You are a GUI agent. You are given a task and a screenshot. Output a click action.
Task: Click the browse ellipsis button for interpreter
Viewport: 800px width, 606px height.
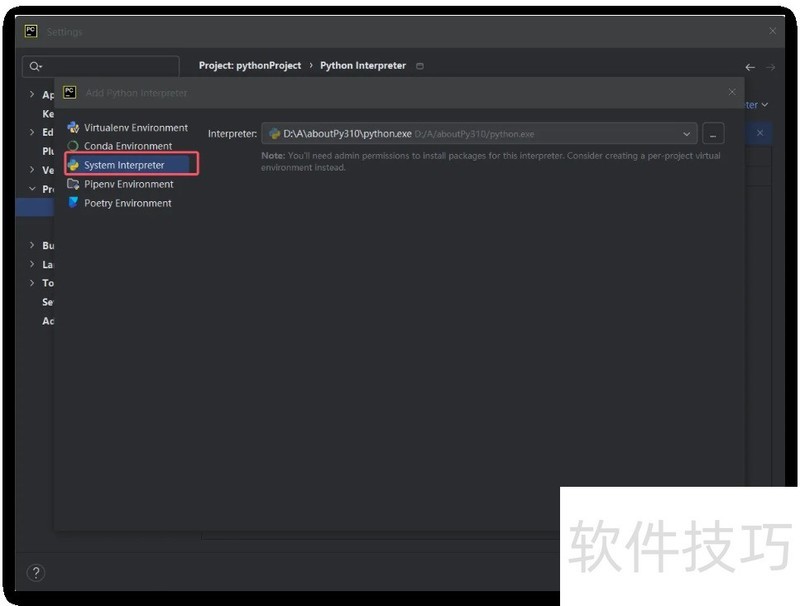click(714, 134)
